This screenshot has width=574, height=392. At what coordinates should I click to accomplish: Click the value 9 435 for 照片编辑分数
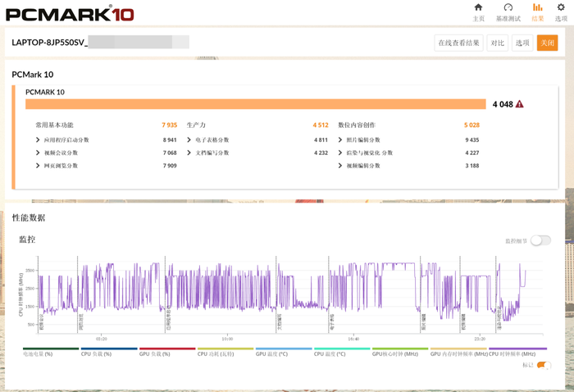click(472, 139)
